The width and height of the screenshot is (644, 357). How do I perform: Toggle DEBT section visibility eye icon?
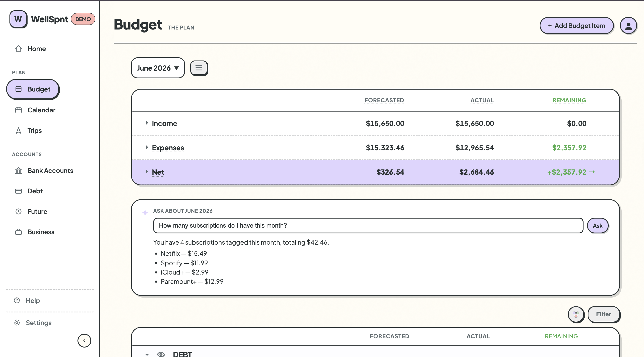click(x=161, y=354)
